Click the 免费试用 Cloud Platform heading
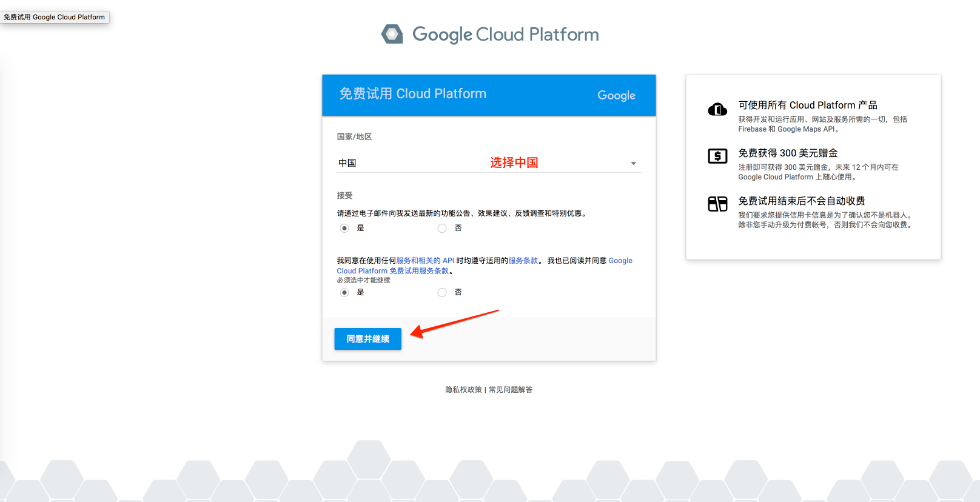 click(x=412, y=94)
